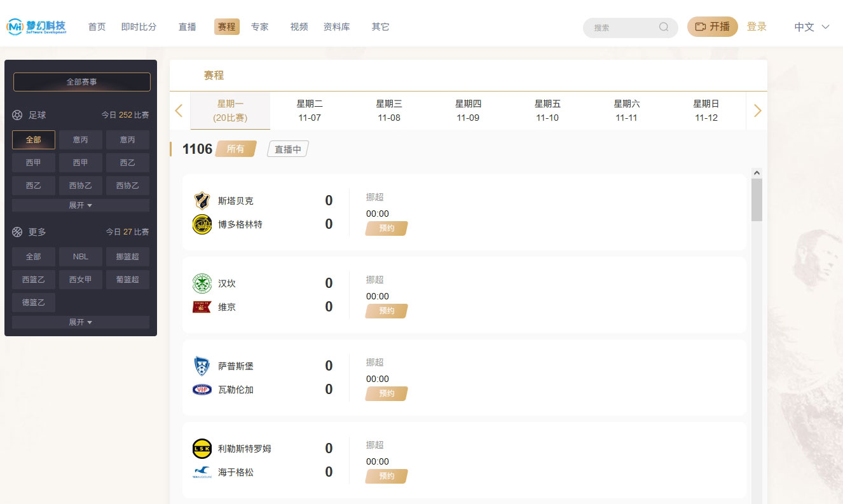Open the 直播 nav item
Image resolution: width=843 pixels, height=504 pixels.
tap(188, 27)
